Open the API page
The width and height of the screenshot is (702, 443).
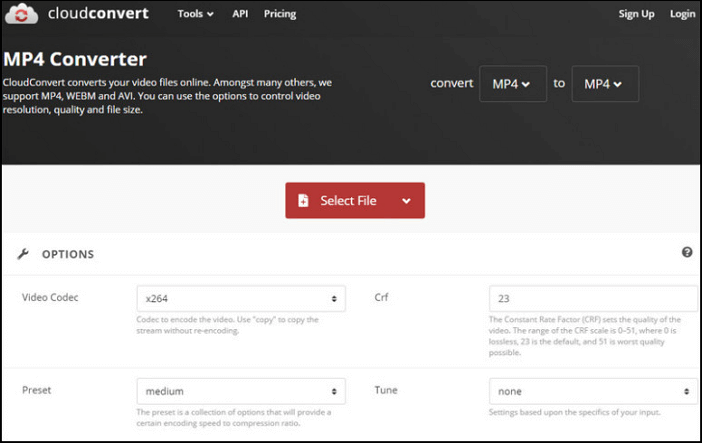pyautogui.click(x=240, y=14)
